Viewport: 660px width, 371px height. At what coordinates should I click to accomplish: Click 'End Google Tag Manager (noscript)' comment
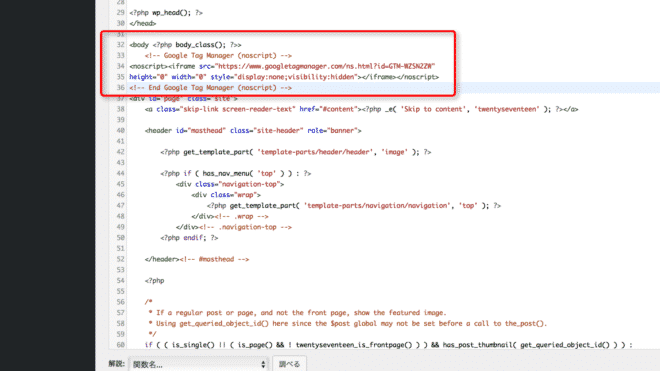(210, 88)
